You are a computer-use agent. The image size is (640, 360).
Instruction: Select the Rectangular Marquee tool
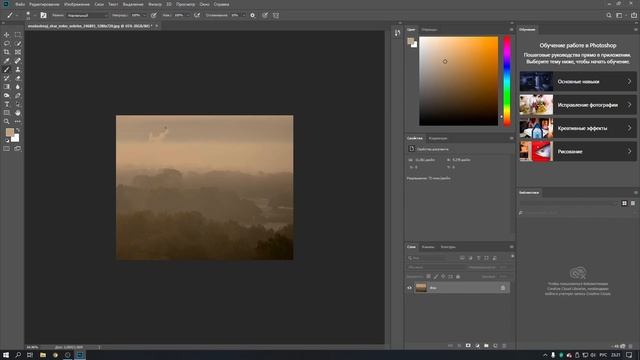tap(18, 35)
